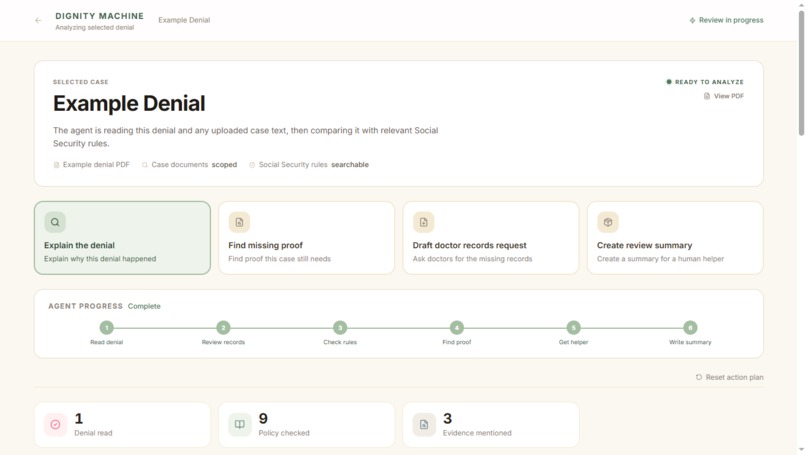Viewport: 806px width, 455px height.
Task: Click step 4 Find proof marker
Action: [x=456, y=327]
